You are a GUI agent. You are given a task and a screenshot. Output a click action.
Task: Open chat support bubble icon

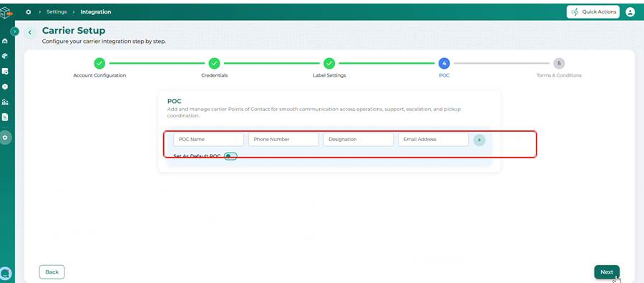(5, 273)
